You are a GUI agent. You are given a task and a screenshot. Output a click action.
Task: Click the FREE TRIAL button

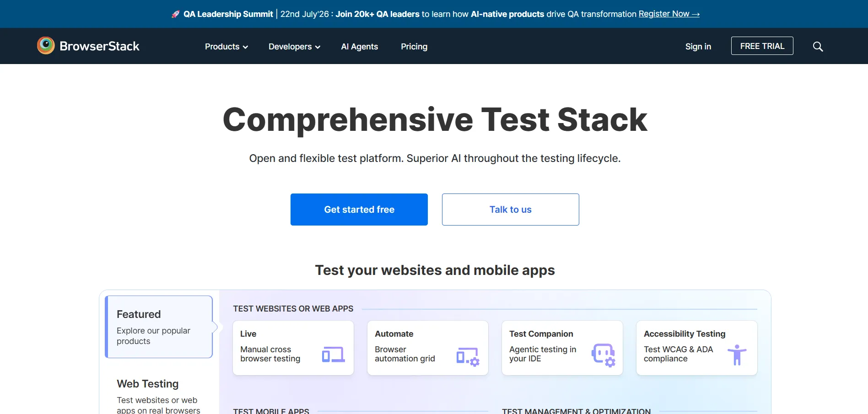(762, 46)
